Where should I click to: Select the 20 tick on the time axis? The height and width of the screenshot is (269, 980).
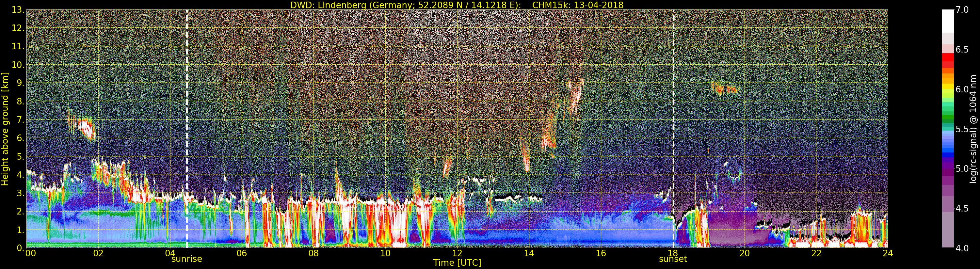744,253
